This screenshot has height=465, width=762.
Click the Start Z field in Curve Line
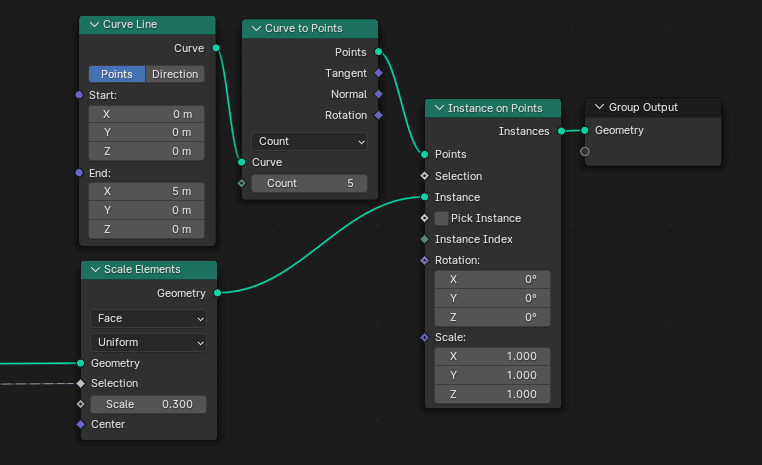click(146, 151)
